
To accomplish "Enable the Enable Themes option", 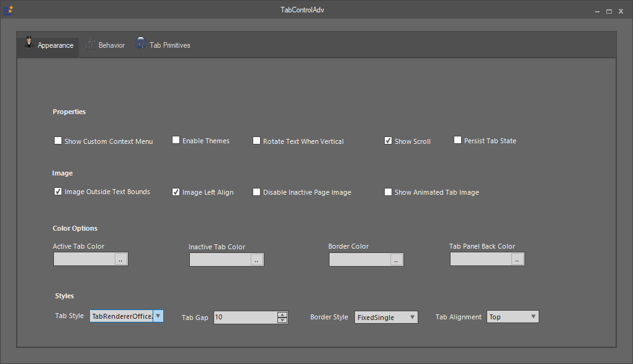I will (x=176, y=140).
